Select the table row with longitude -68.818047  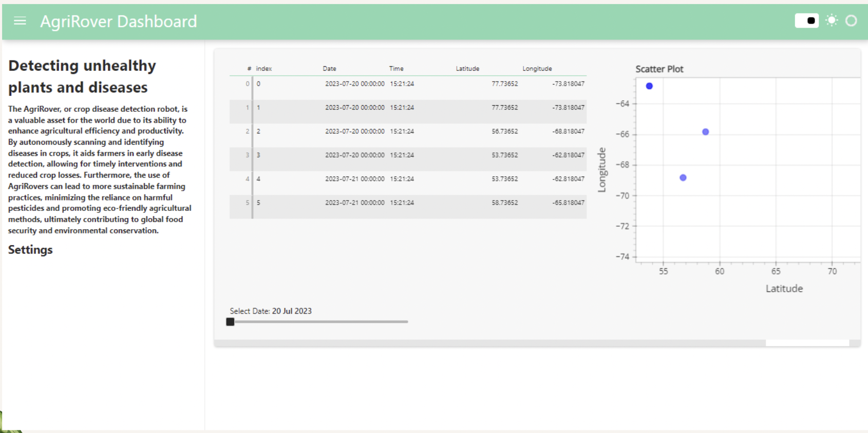point(411,132)
